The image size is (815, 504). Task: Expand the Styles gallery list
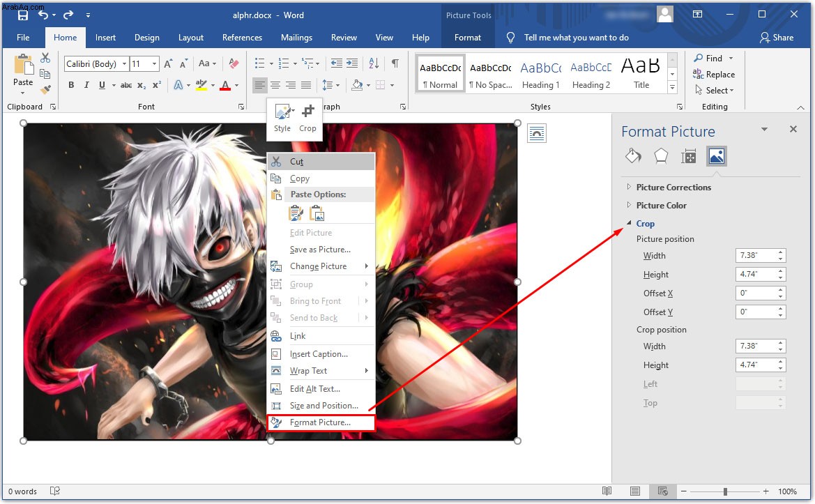click(673, 87)
